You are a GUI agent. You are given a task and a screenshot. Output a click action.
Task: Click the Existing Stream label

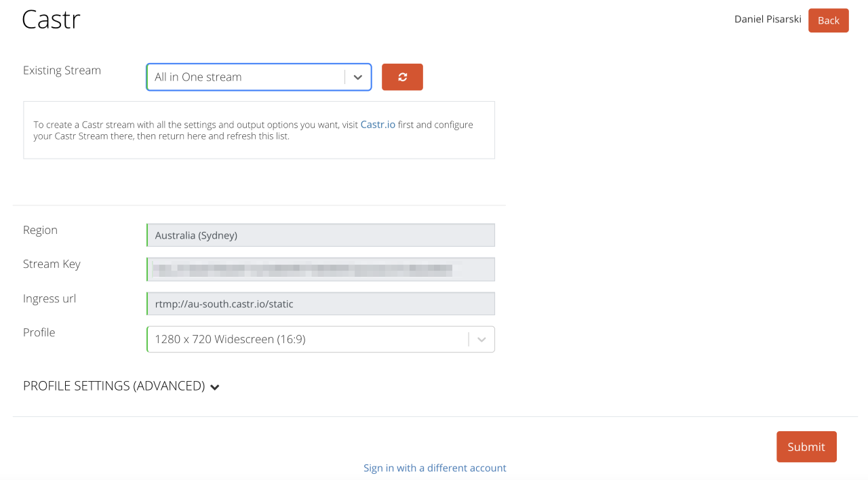tap(62, 71)
